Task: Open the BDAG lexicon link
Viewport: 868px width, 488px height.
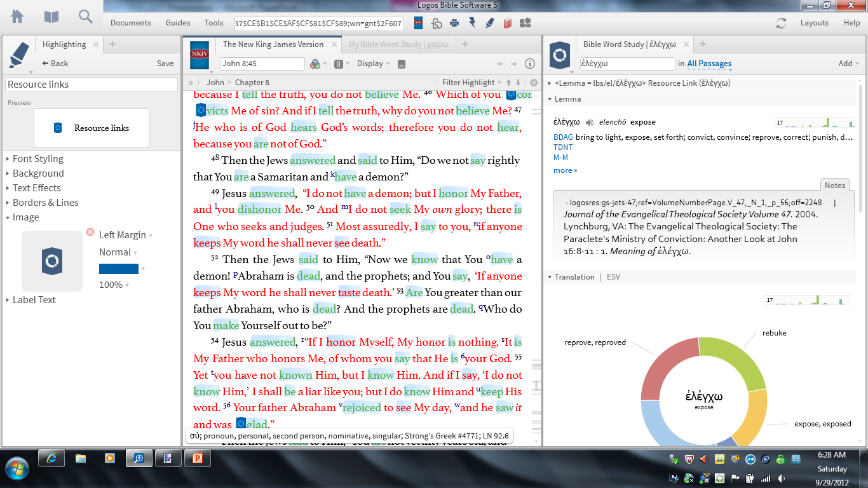Action: pyautogui.click(x=563, y=137)
